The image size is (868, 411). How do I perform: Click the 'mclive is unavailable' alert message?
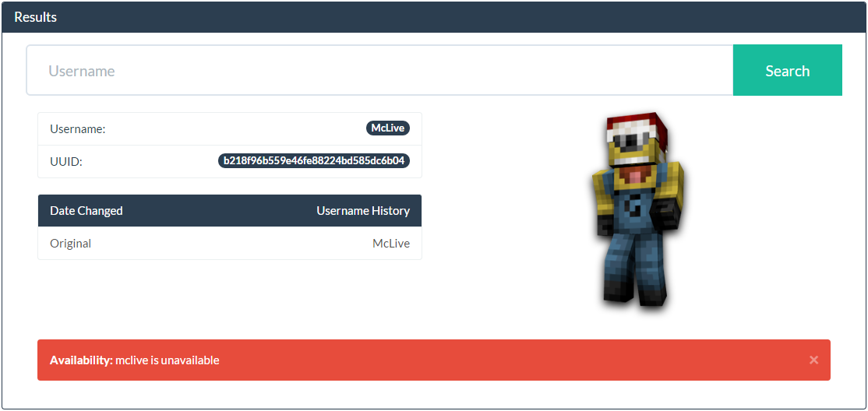(x=168, y=360)
